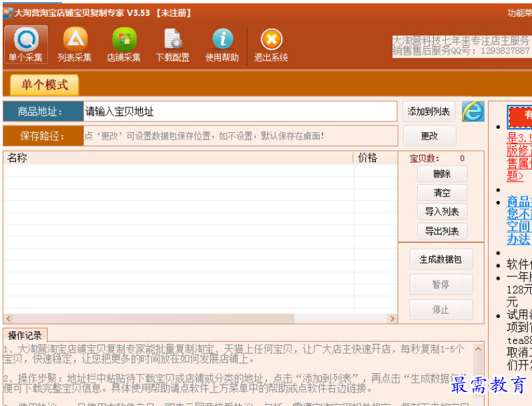Screen dimensions: 532x406
Task: Click the Internet Explorer browser icon
Action: (473, 111)
